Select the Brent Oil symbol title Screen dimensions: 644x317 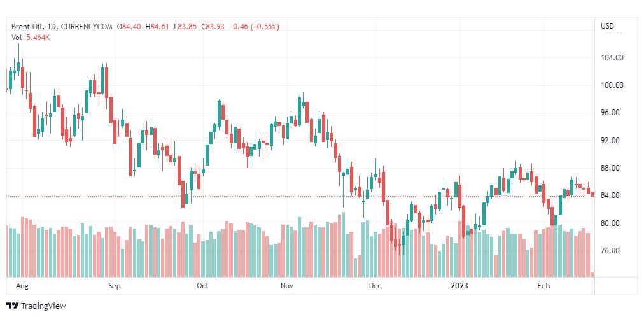coord(26,27)
